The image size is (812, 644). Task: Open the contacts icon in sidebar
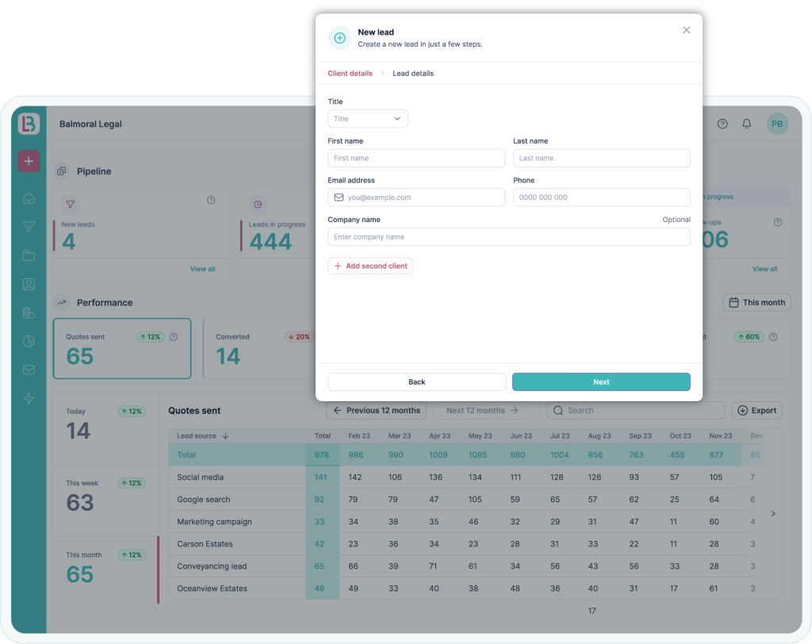coord(29,284)
